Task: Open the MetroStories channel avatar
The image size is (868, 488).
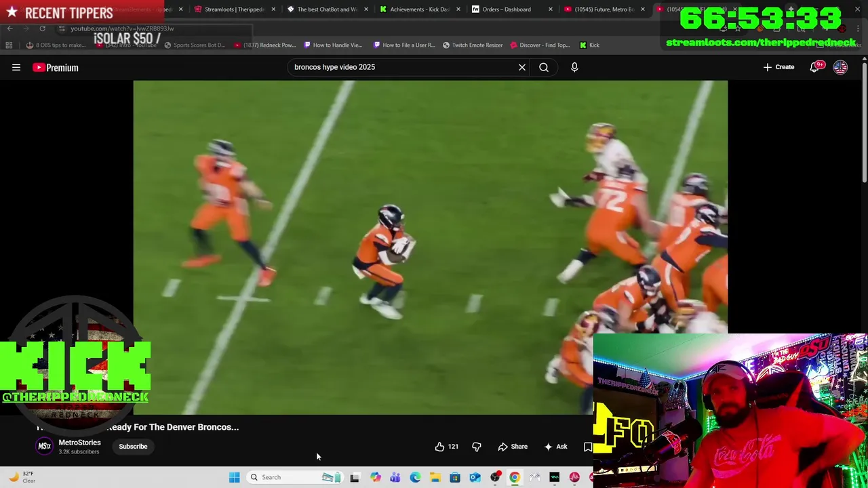Action: point(44,446)
